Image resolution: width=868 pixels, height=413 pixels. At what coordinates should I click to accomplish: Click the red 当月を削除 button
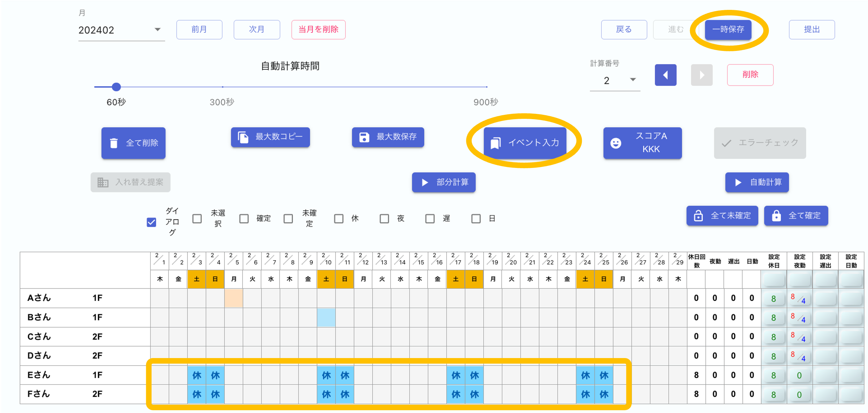[318, 30]
